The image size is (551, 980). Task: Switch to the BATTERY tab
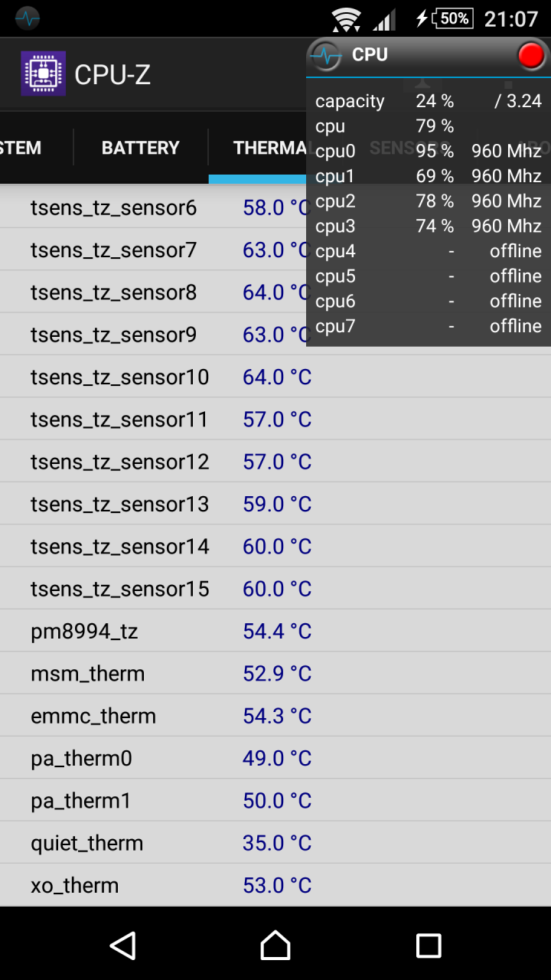click(141, 148)
